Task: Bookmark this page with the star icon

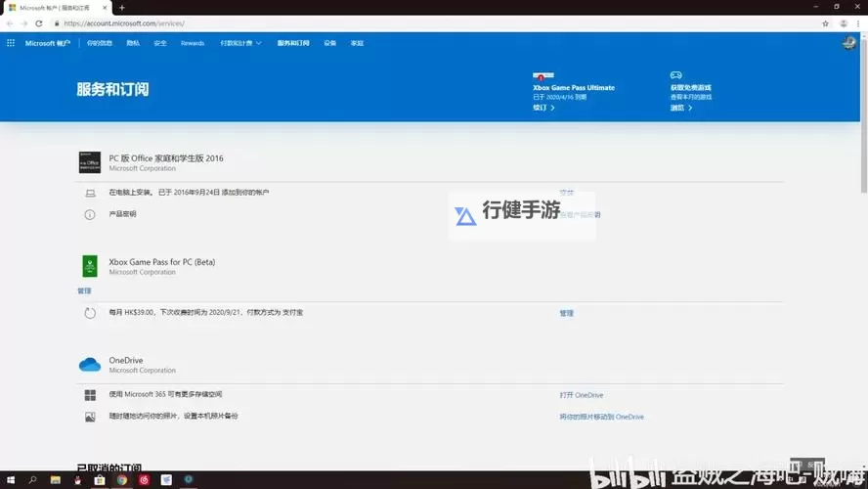Action: pyautogui.click(x=825, y=23)
